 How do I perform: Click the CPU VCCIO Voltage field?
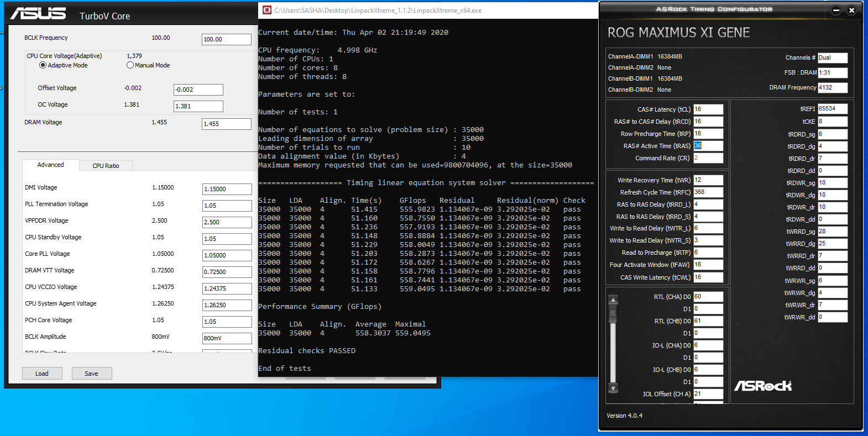click(x=227, y=288)
